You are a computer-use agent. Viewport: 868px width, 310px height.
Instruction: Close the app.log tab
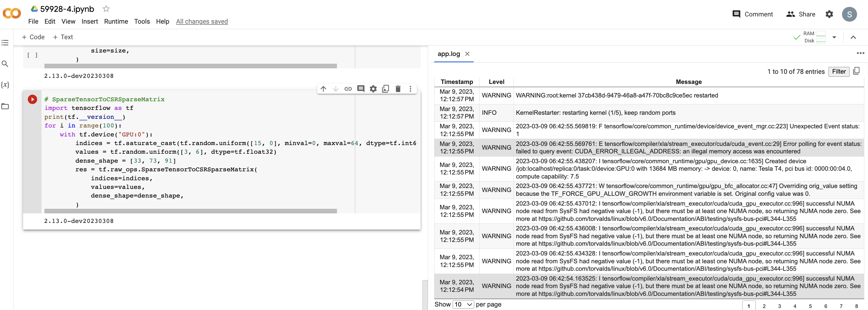click(468, 54)
